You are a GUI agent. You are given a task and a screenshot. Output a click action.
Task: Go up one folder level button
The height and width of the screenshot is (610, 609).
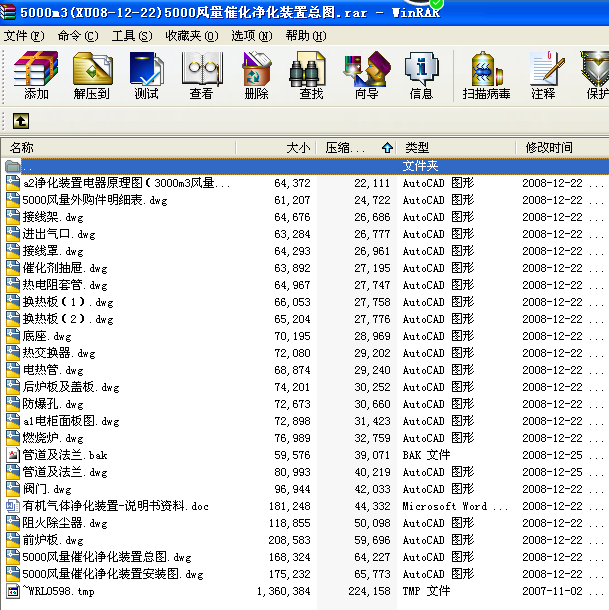click(x=21, y=121)
